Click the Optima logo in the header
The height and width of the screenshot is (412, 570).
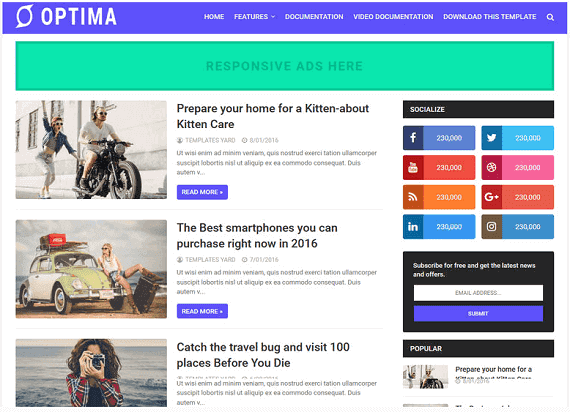(x=66, y=17)
